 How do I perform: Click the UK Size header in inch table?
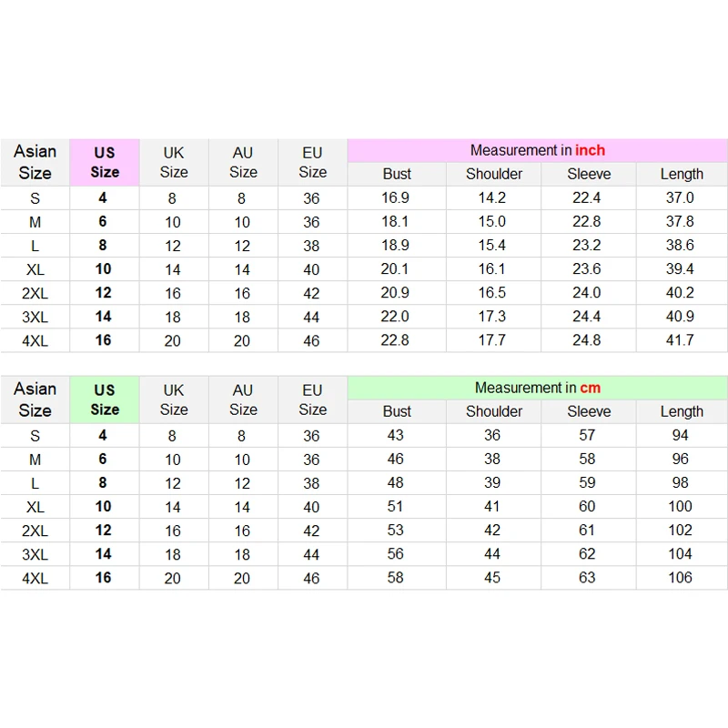[174, 162]
